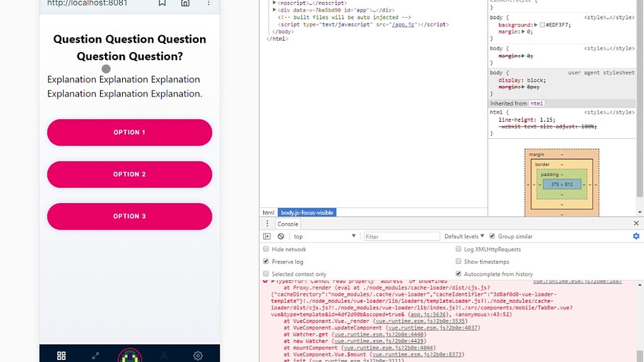Select the clear console icon
The height and width of the screenshot is (362, 644).
point(280,236)
